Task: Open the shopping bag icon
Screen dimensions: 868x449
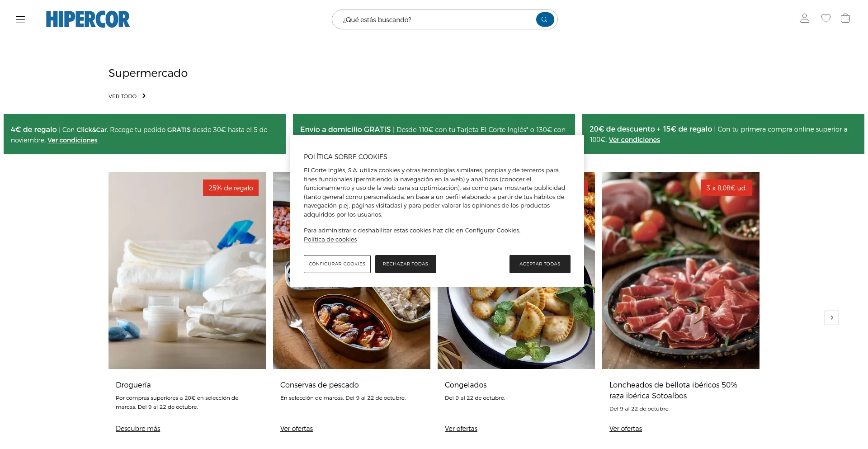Action: (845, 18)
